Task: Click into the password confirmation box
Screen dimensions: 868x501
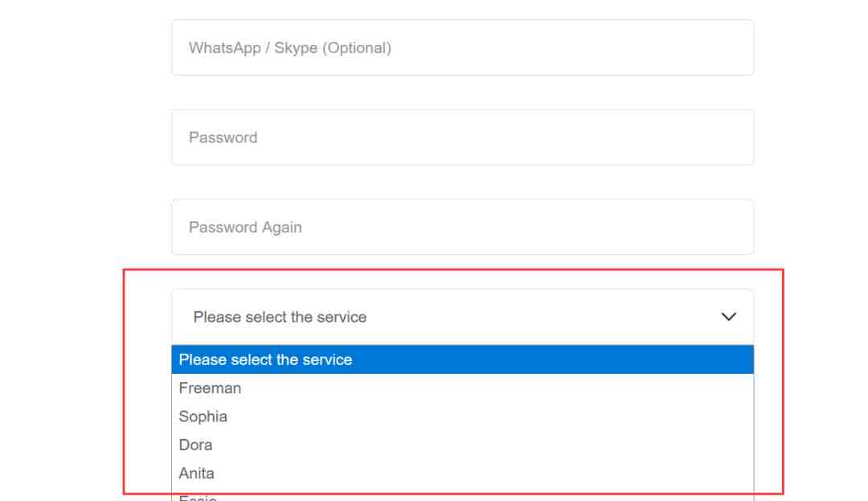Action: 462,228
